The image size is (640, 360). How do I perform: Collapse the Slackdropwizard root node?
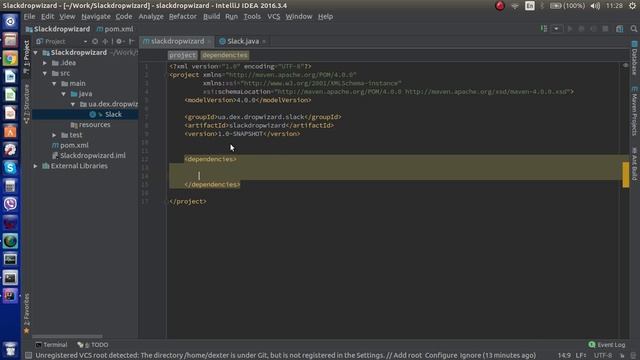click(x=36, y=53)
